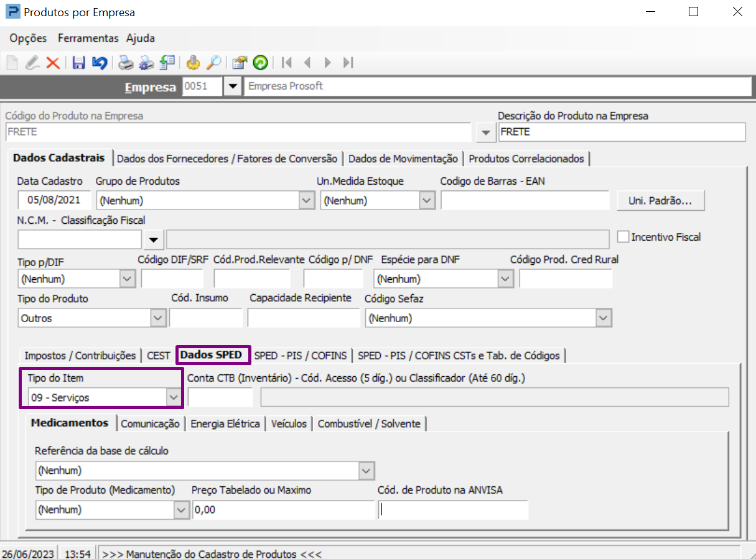
Task: Switch to the Dados de Movimentação tab
Action: [403, 159]
